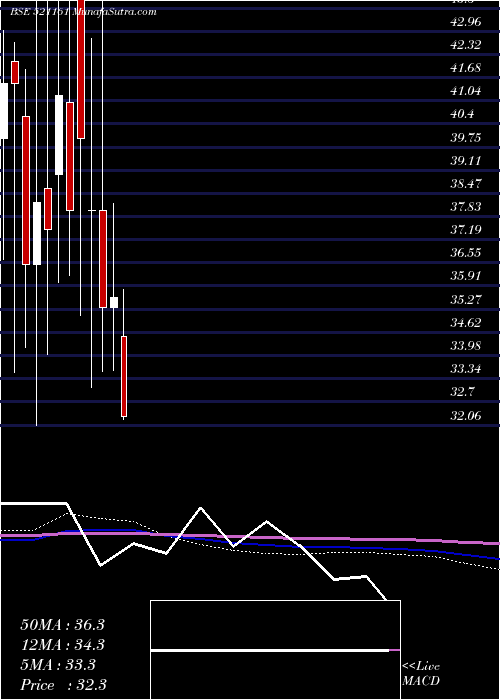The height and width of the screenshot is (700, 500).
Task: Click the 32.7 price axis label
Action: click(x=462, y=392)
